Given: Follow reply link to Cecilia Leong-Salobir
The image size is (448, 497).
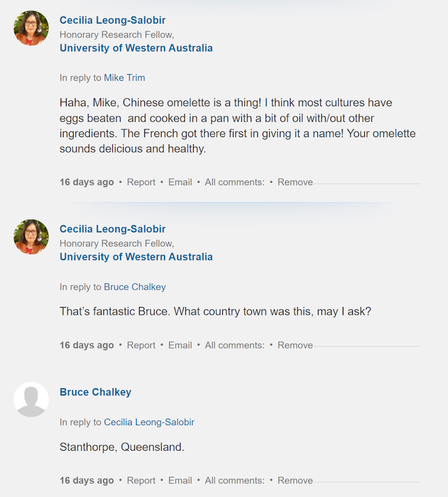Looking at the screenshot, I should (x=149, y=422).
